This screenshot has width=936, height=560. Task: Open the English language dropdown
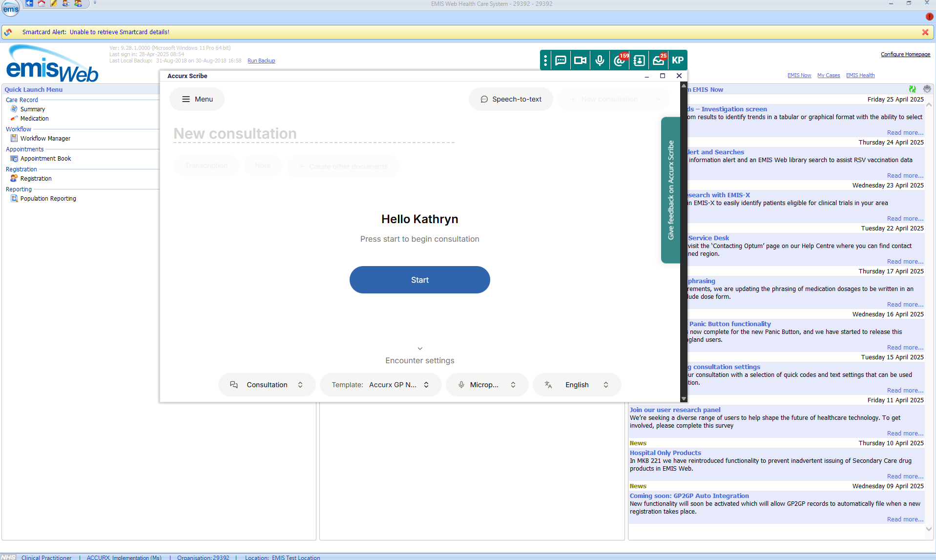tap(577, 385)
